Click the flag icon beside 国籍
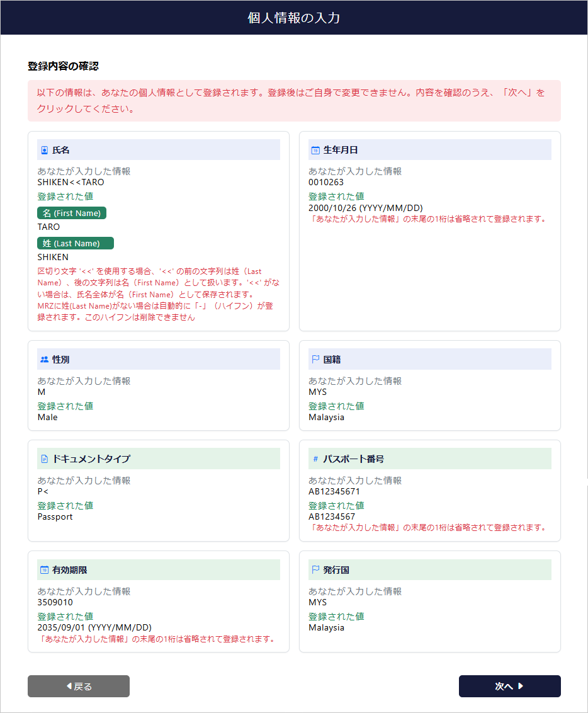The height and width of the screenshot is (713, 588). click(x=314, y=359)
